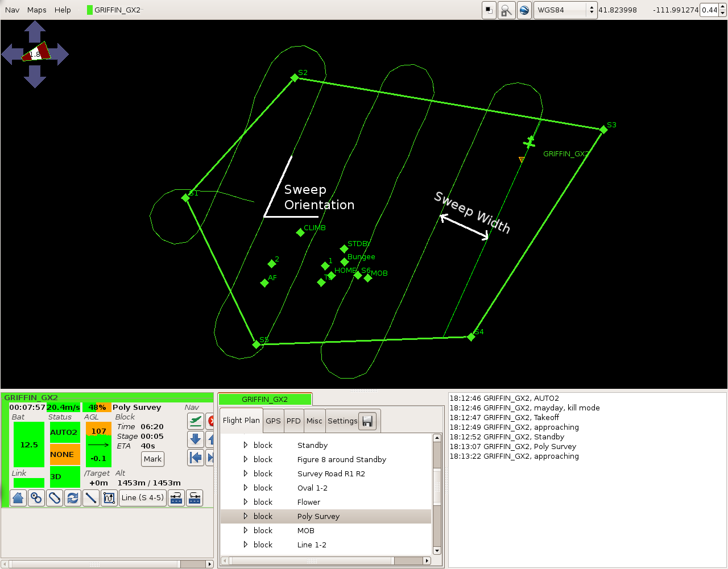Click the Line (S 4-5) button
The width and height of the screenshot is (728, 569).
(x=143, y=498)
